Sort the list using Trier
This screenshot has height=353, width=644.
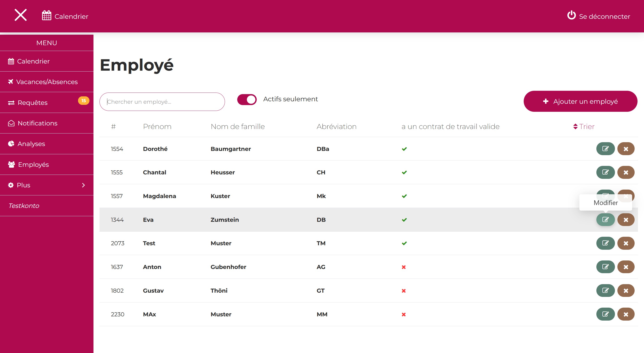tap(584, 127)
